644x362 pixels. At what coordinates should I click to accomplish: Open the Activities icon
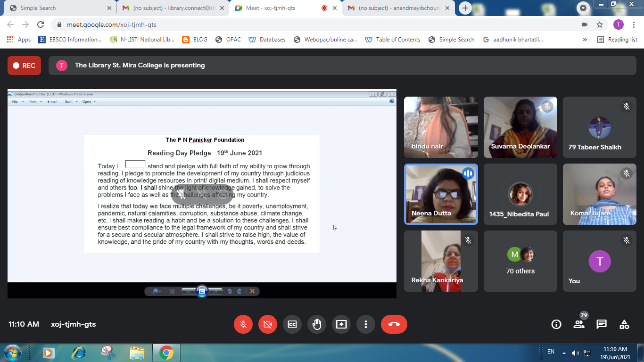coord(624,324)
